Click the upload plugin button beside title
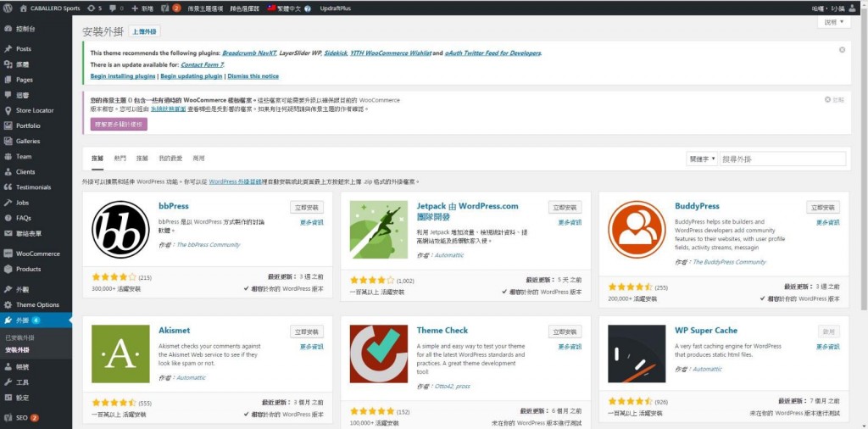868x429 pixels. (x=144, y=31)
